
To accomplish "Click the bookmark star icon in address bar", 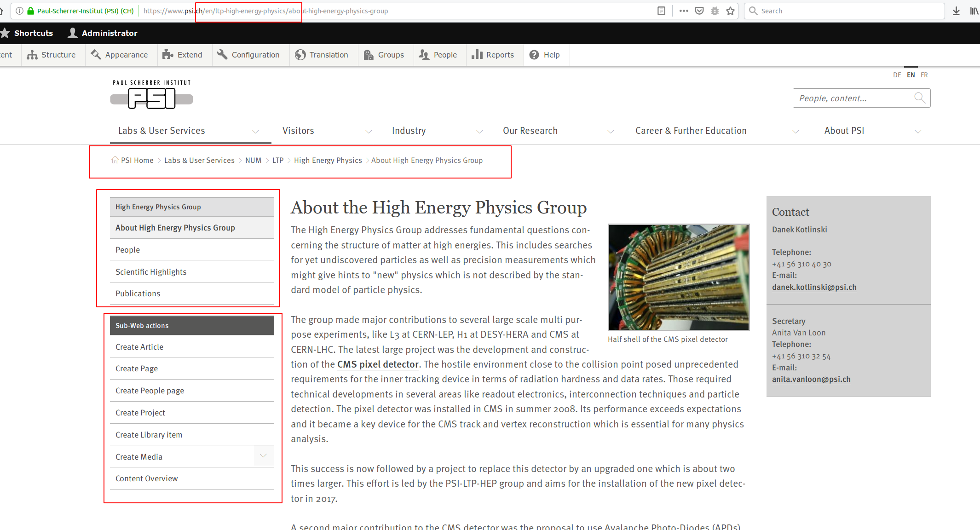I will click(x=730, y=11).
